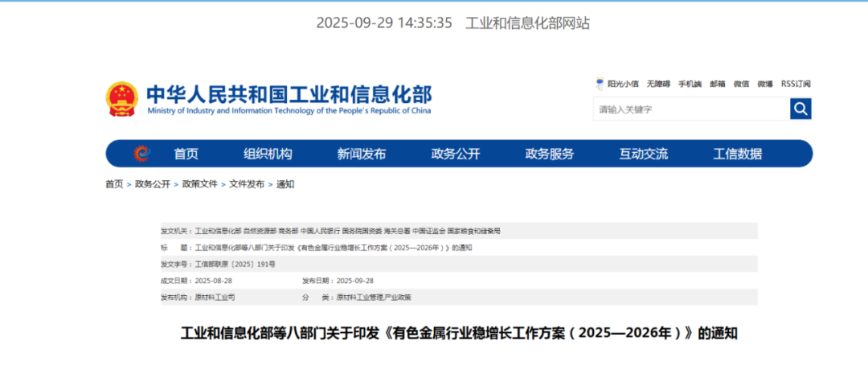Image resolution: width=868 pixels, height=378 pixels.
Task: Select the 互动交流 navigation item
Action: click(644, 154)
